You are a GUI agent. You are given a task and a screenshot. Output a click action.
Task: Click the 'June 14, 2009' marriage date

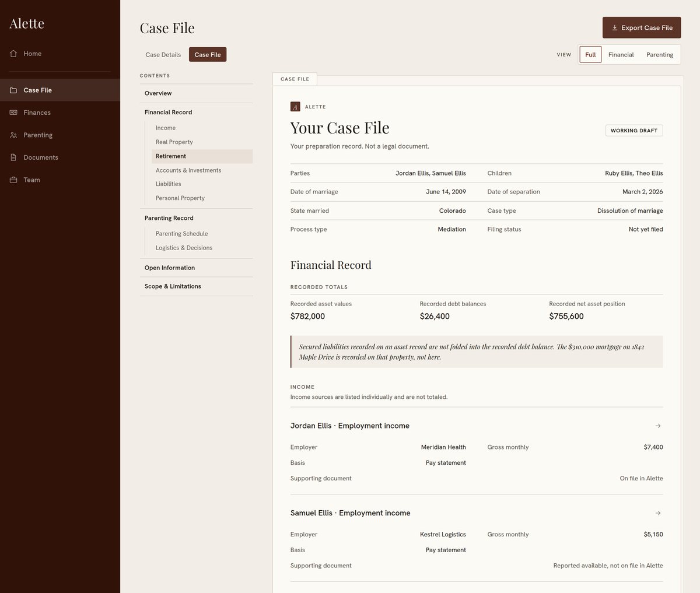(446, 192)
